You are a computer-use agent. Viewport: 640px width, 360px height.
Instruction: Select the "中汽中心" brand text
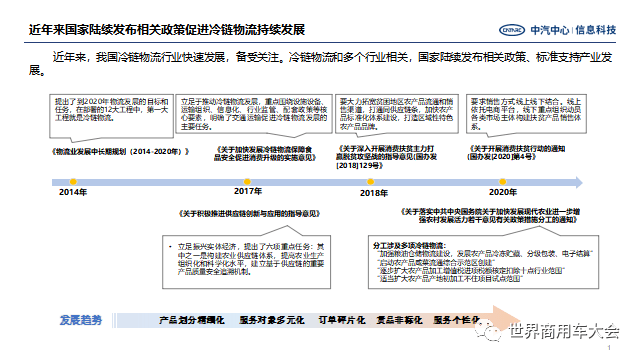[549, 30]
